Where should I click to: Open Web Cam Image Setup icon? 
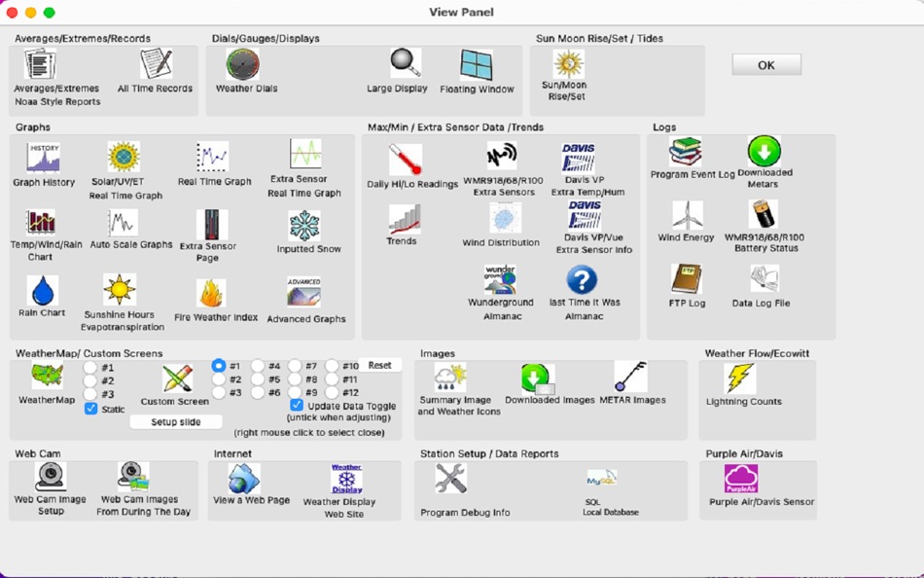[51, 477]
